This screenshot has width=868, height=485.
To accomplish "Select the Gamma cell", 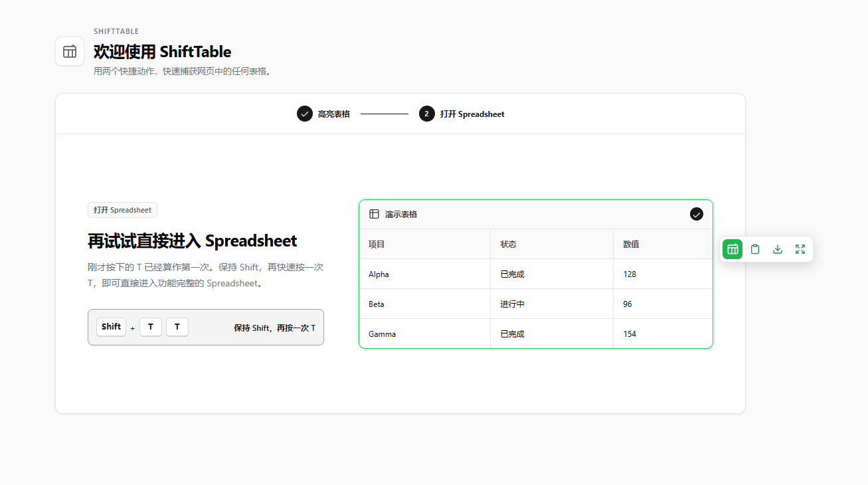I will (x=425, y=334).
